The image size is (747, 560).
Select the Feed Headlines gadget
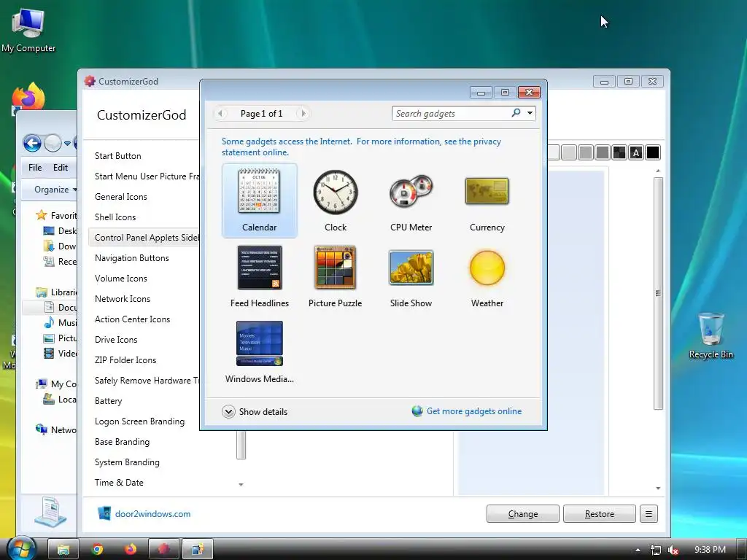pyautogui.click(x=259, y=276)
